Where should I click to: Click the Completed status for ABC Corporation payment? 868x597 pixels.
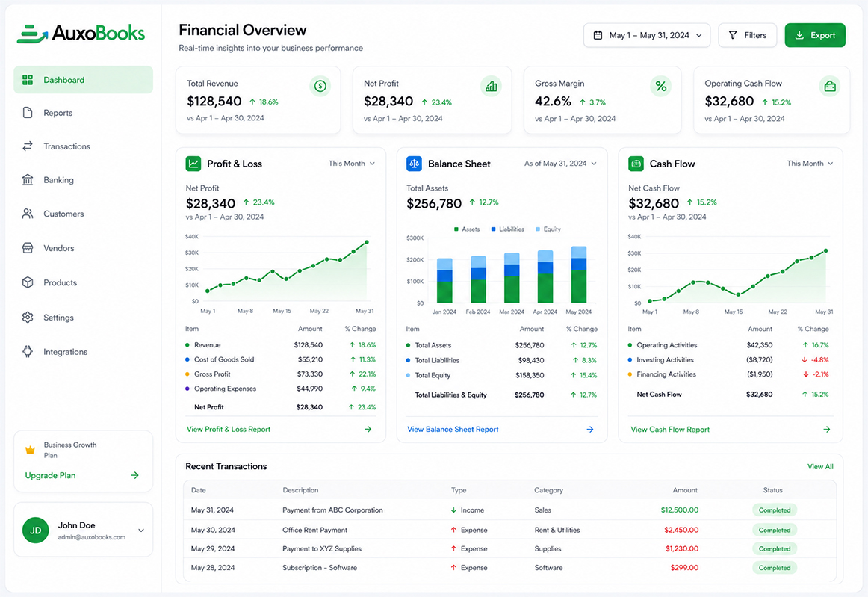(775, 510)
